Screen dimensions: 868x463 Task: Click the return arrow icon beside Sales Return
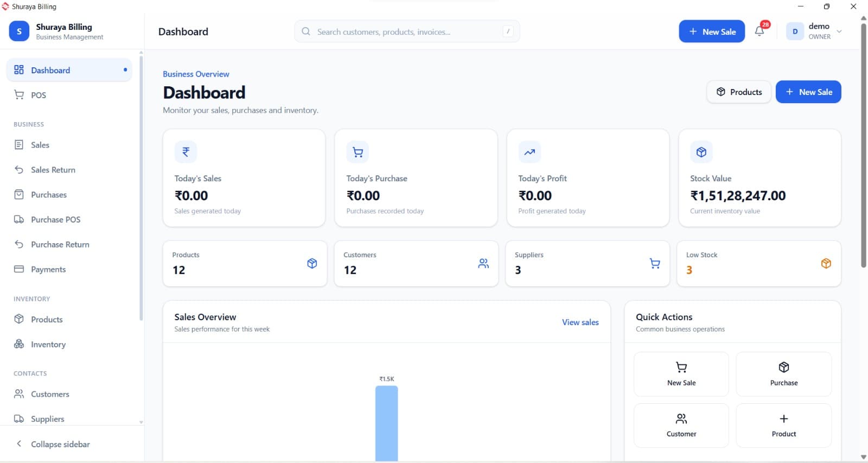tap(19, 170)
